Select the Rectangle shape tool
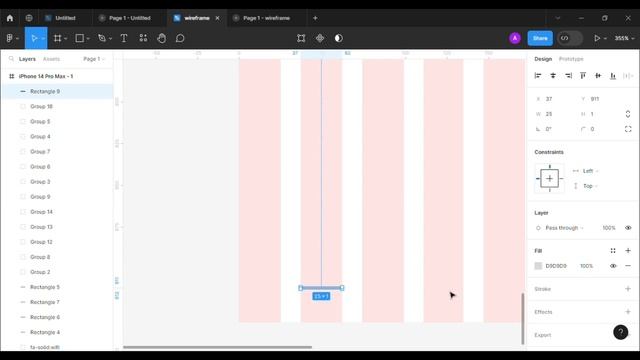Image resolution: width=640 pixels, height=360 pixels. coord(80,38)
